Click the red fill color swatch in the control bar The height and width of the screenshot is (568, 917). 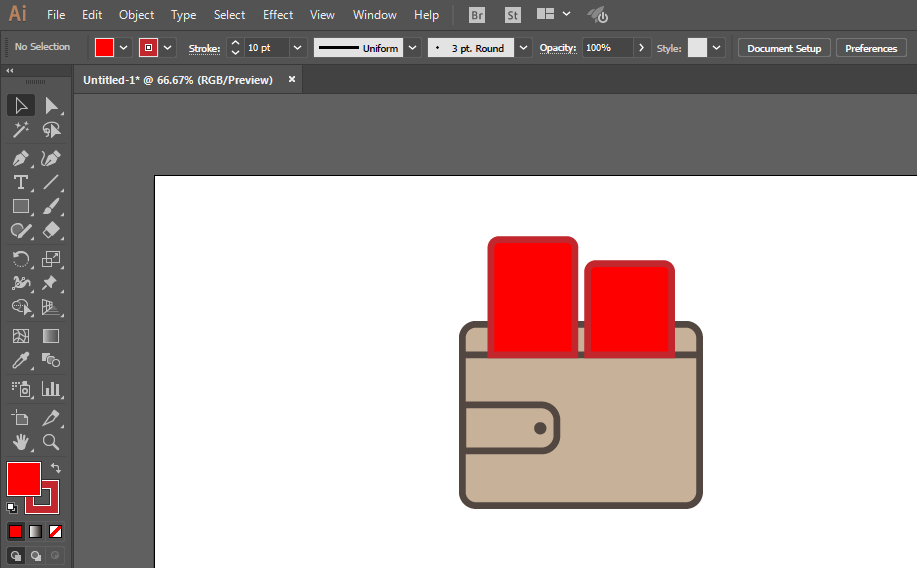[x=104, y=48]
